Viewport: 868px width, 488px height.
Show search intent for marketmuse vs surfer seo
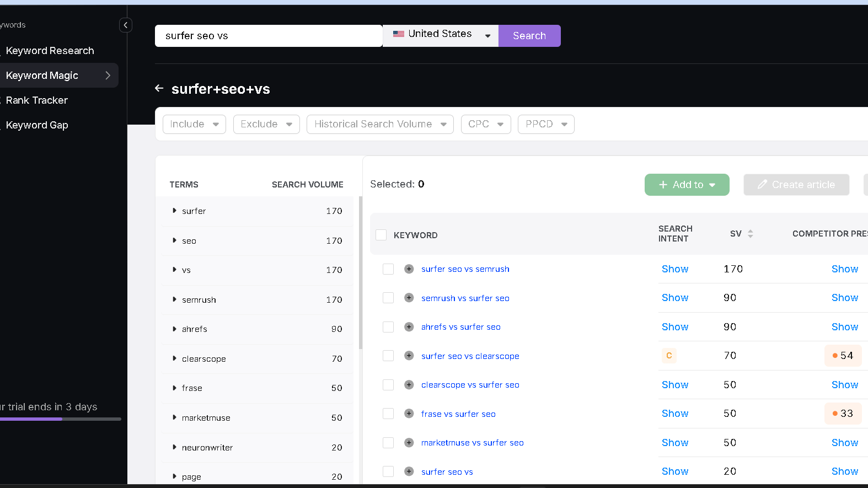675,443
